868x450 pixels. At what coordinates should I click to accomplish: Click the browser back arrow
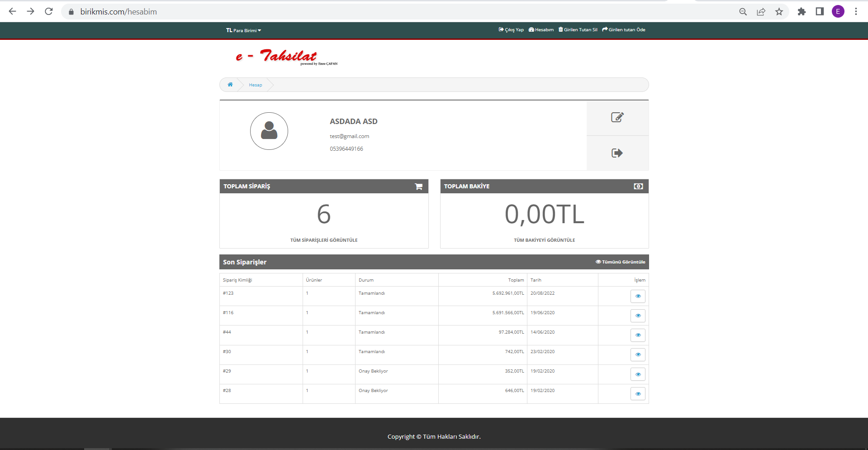[x=13, y=12]
